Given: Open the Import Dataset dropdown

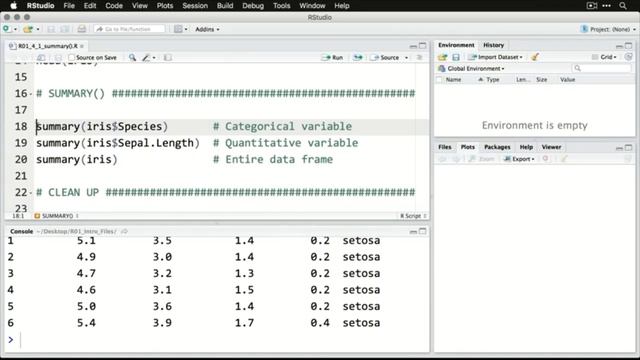Looking at the screenshot, I should [x=496, y=57].
